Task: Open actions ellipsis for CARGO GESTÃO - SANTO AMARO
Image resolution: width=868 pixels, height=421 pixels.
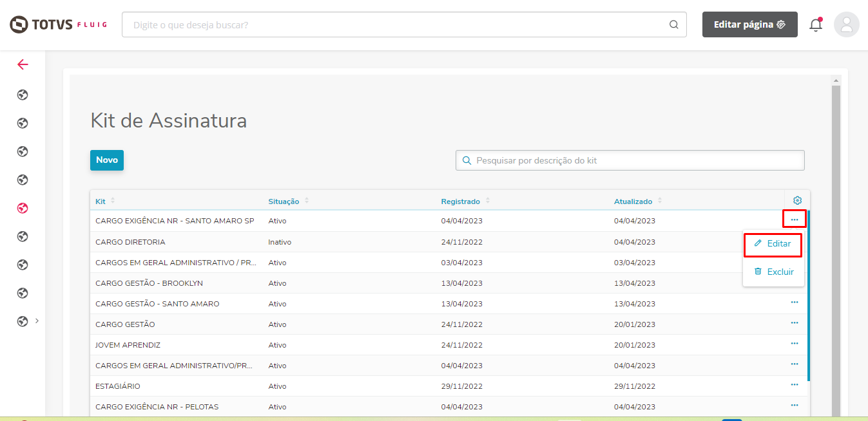Action: point(795,302)
